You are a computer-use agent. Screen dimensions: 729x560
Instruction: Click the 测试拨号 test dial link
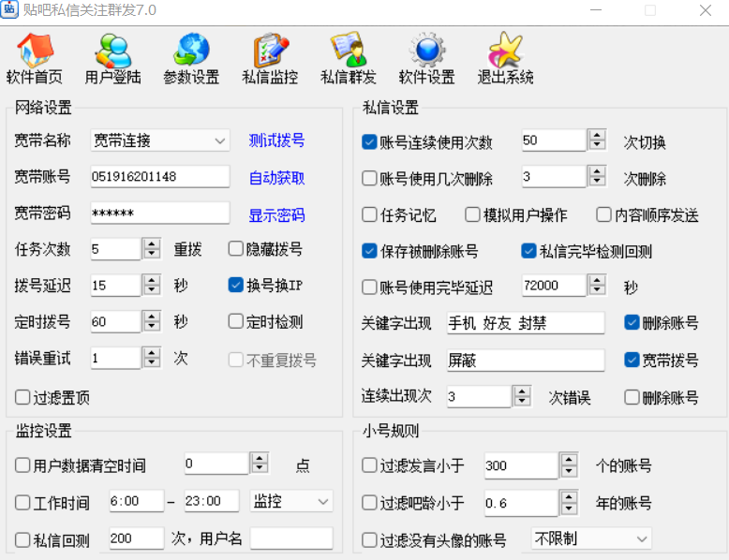pos(276,140)
